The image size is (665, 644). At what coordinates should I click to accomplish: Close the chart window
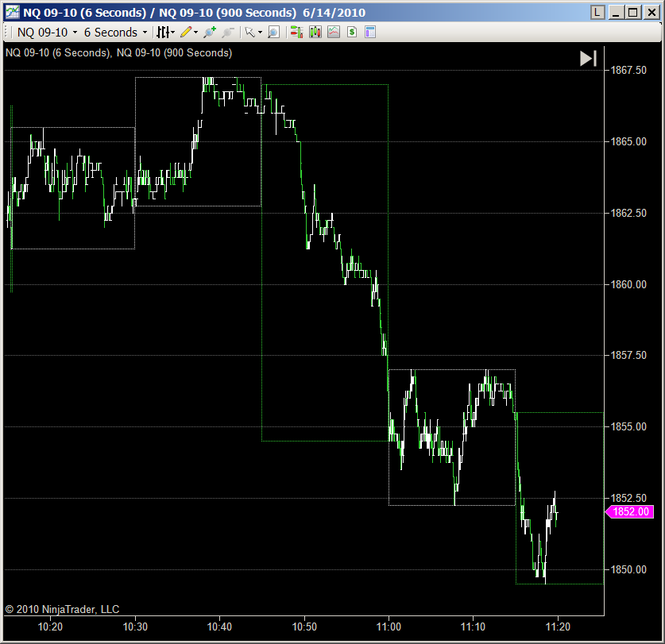651,12
